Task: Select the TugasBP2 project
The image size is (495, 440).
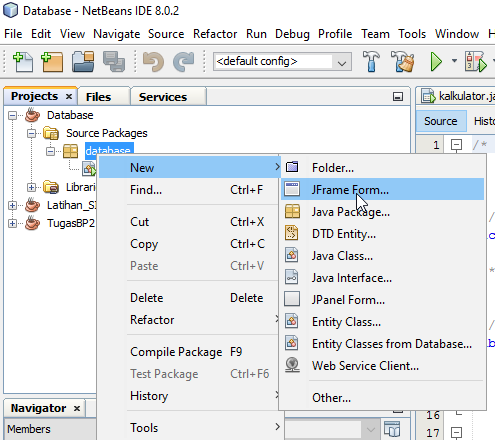Action: point(70,223)
